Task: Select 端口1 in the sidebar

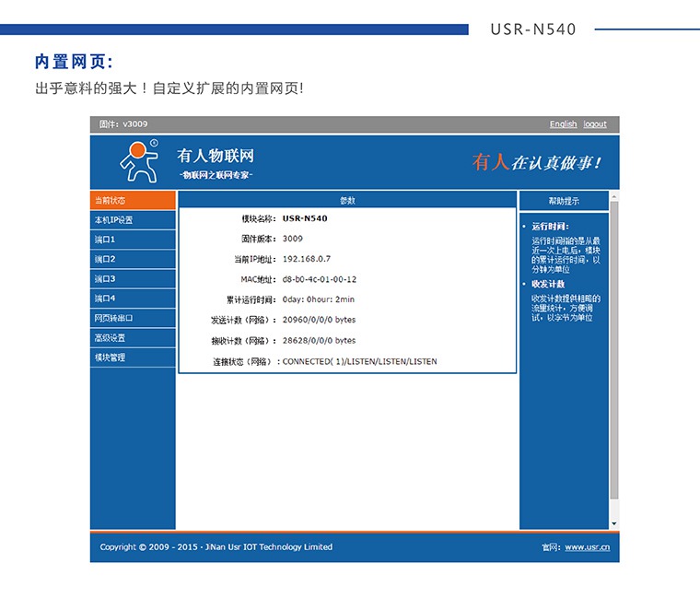Action: (x=133, y=240)
